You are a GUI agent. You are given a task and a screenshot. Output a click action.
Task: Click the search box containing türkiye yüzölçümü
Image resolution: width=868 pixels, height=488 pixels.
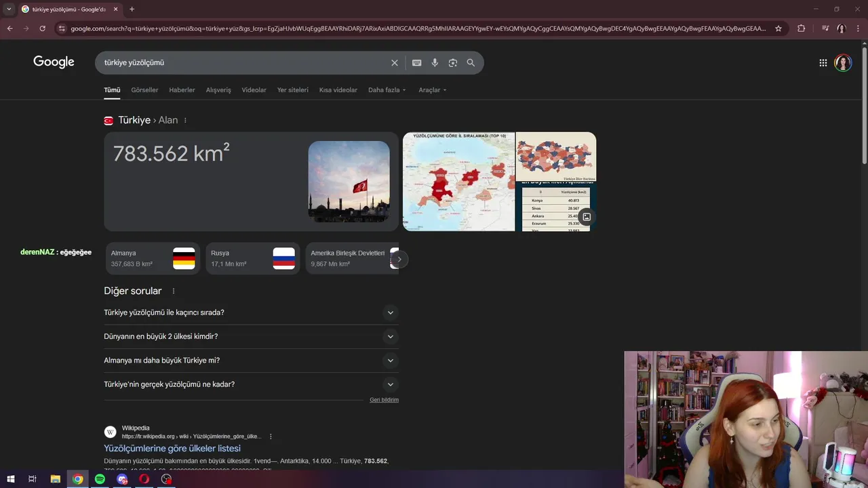click(244, 62)
